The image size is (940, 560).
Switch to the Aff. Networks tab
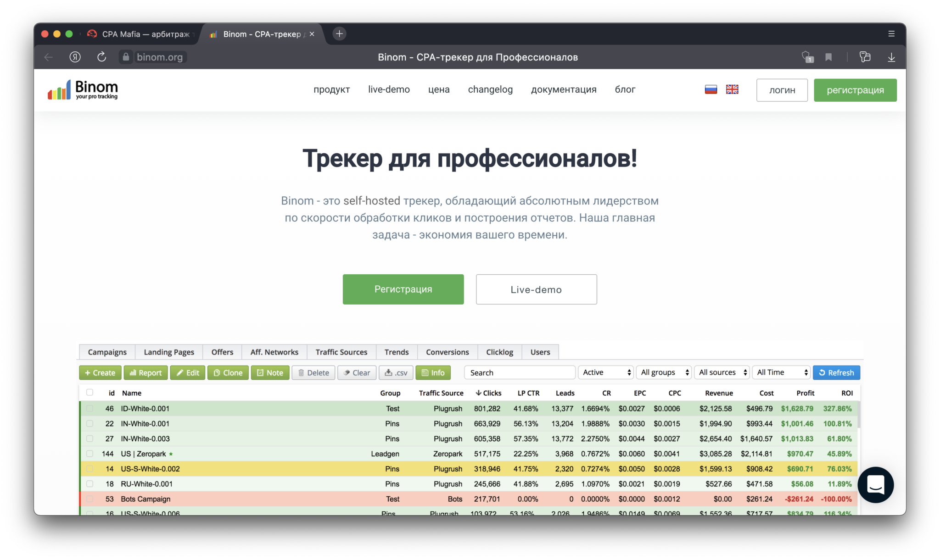[x=274, y=352]
